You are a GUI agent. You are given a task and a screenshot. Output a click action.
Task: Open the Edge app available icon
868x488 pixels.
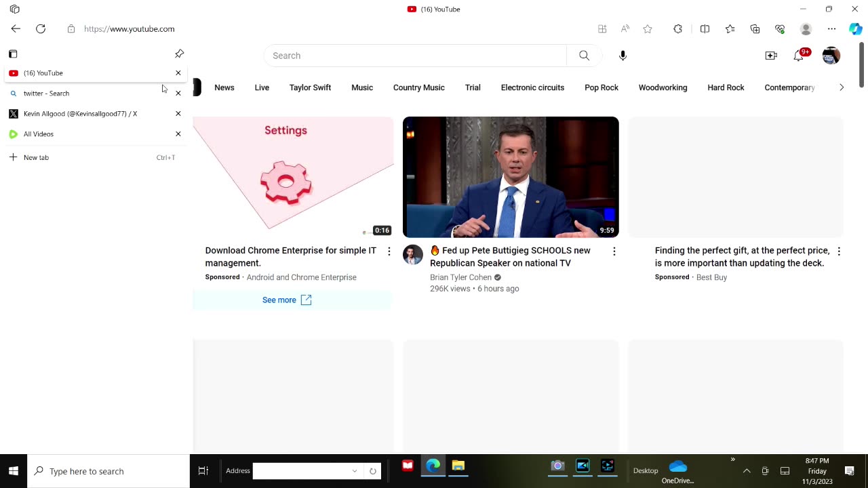click(602, 28)
